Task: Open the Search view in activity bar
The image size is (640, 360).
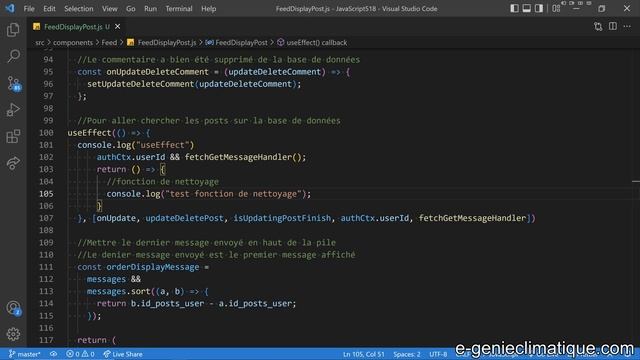Action: pyautogui.click(x=13, y=56)
